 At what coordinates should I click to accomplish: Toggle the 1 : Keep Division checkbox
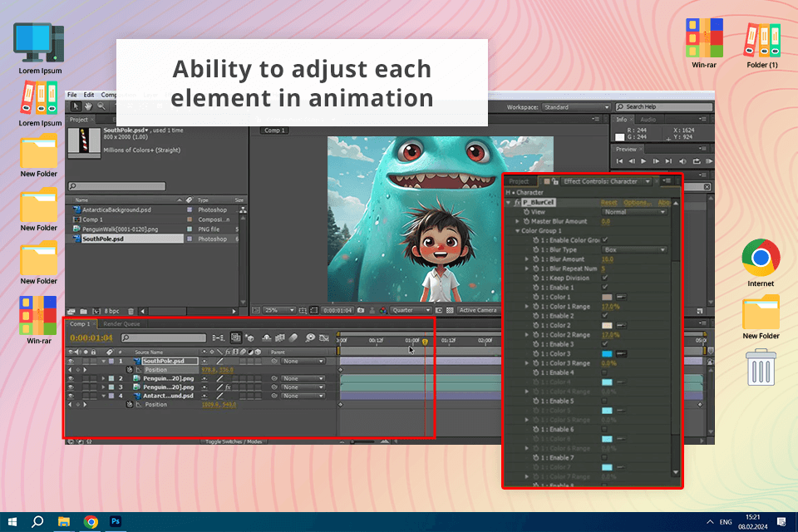point(605,278)
